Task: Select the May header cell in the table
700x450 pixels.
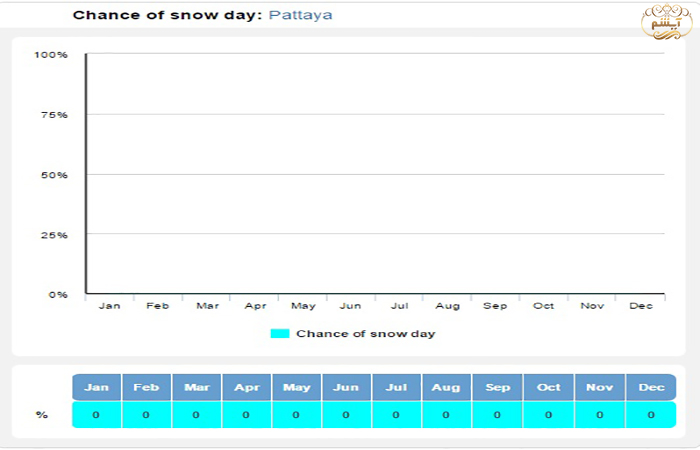Action: (296, 387)
